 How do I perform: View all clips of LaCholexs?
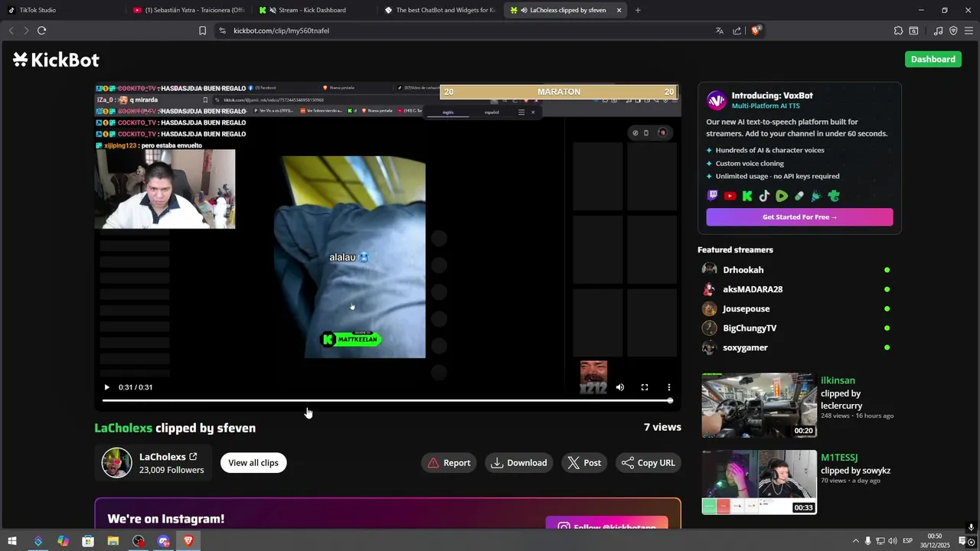tap(253, 463)
